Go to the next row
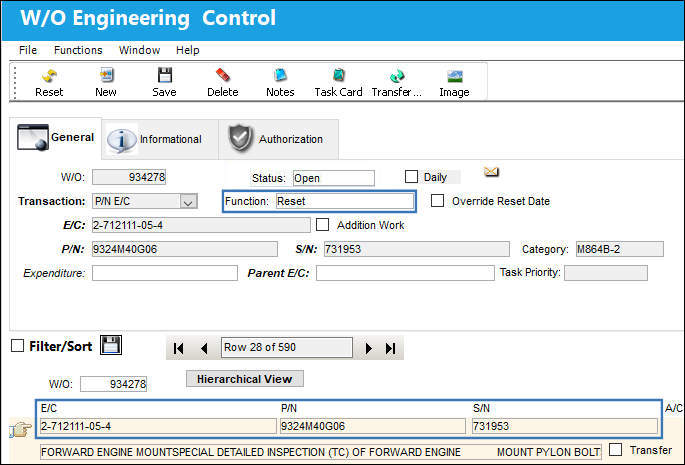Viewport: 685px width, 465px height. point(368,348)
